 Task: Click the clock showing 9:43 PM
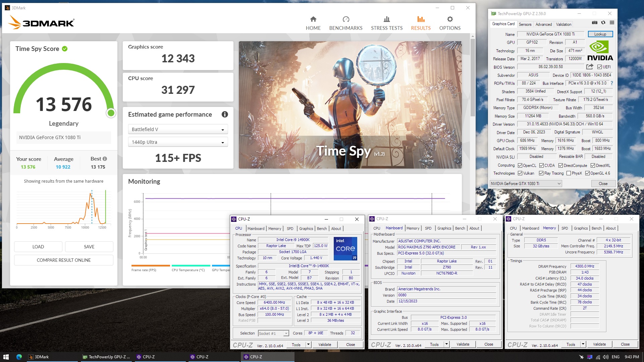click(x=632, y=357)
